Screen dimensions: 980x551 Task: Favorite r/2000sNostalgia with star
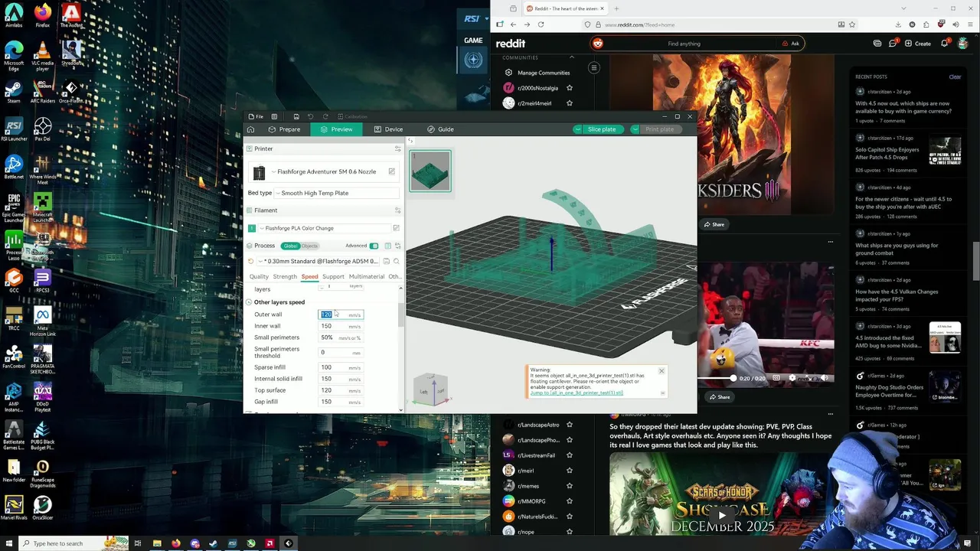pos(569,88)
